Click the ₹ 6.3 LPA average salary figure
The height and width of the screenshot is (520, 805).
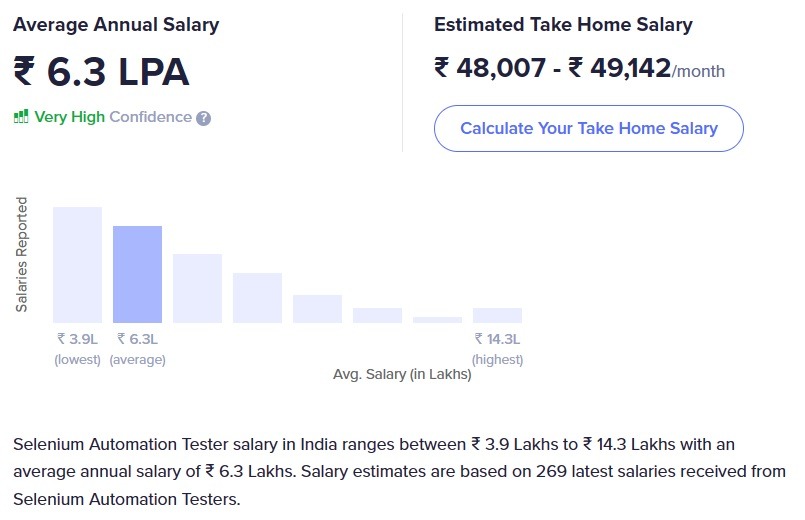tap(102, 72)
